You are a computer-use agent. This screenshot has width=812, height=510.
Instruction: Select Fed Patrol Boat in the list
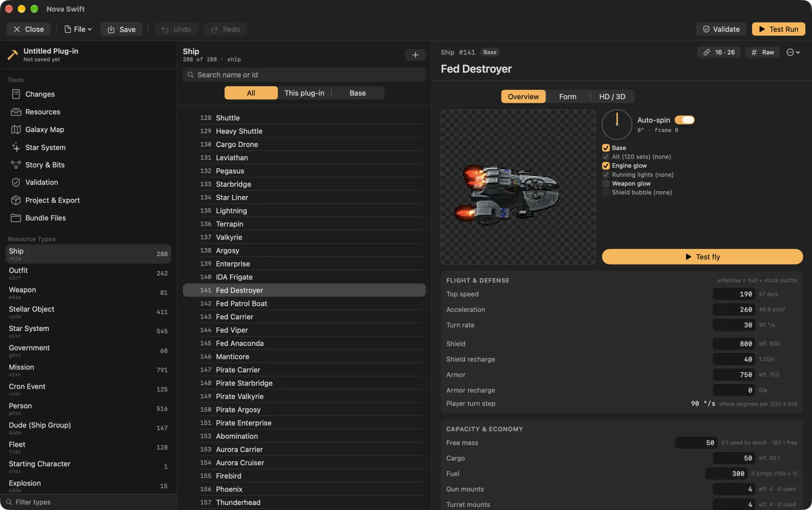click(x=304, y=303)
